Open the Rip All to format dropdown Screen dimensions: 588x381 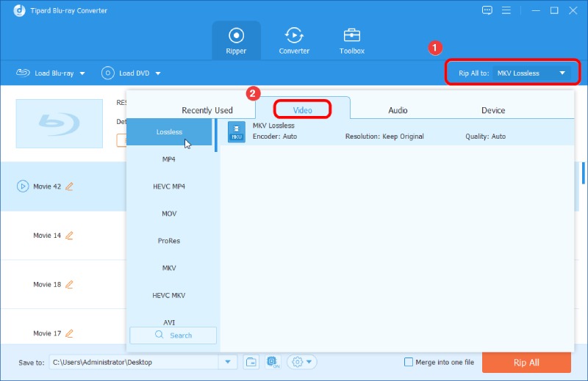coord(532,73)
